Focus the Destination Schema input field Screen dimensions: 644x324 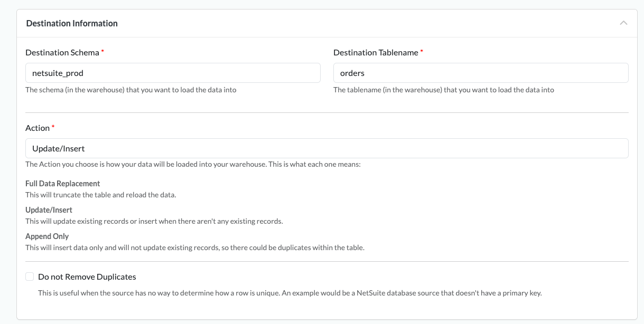[x=173, y=73]
